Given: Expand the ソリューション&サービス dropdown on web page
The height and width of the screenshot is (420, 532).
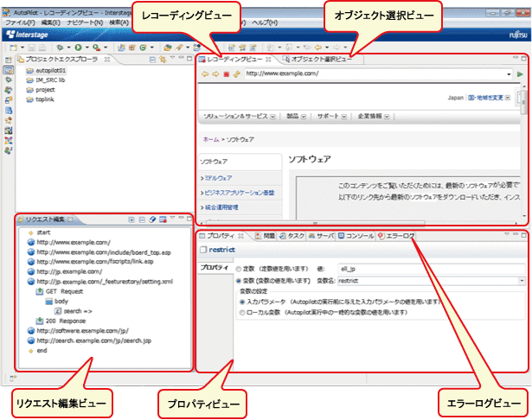Looking at the screenshot, I should coord(272,116).
